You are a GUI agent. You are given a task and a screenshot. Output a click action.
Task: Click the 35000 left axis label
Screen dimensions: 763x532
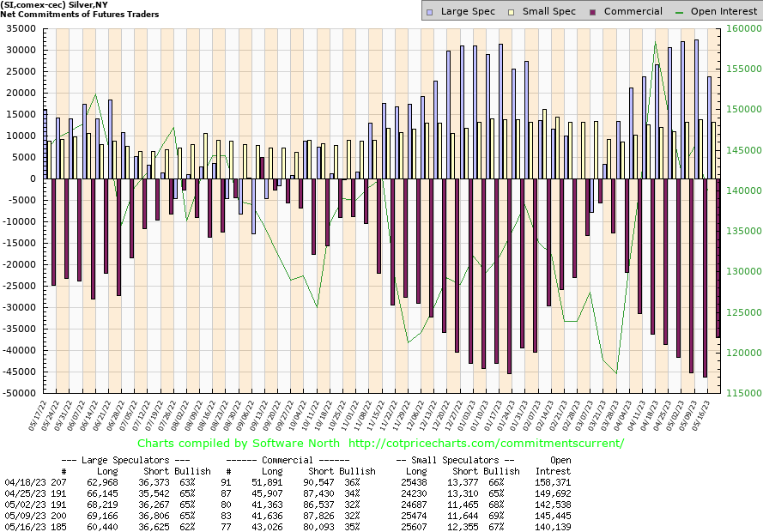point(21,28)
